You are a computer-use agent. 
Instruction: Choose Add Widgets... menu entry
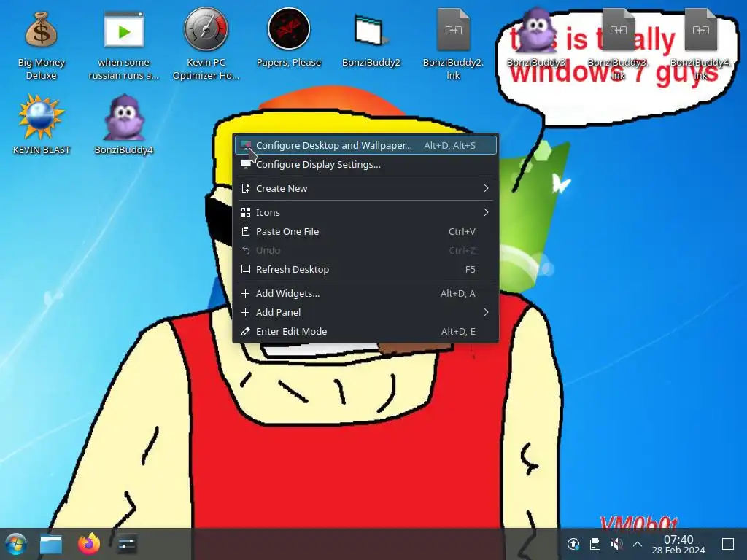coord(365,293)
